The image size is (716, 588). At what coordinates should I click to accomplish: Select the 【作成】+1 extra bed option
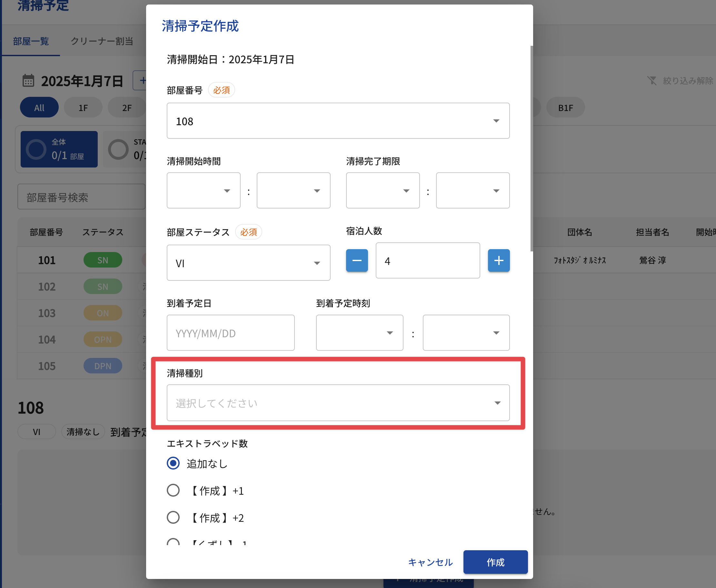pyautogui.click(x=173, y=491)
